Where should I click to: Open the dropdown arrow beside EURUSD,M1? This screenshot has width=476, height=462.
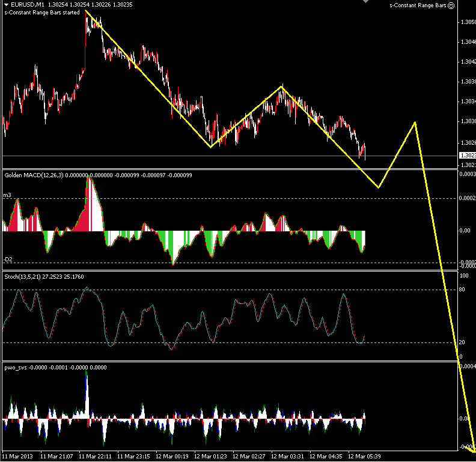7,5
